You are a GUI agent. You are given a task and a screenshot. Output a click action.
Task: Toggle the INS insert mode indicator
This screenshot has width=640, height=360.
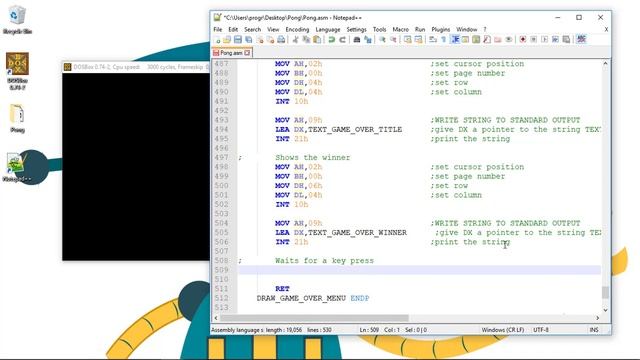[x=594, y=330]
